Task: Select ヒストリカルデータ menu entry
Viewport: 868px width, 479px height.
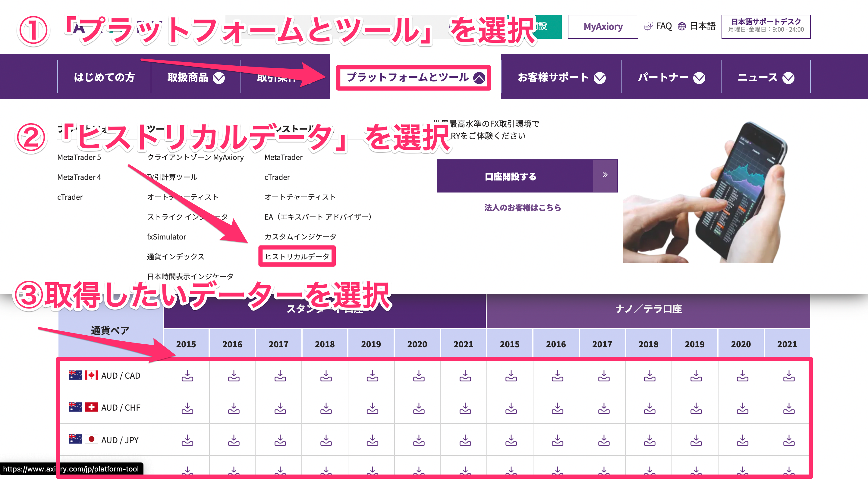Action: (297, 257)
